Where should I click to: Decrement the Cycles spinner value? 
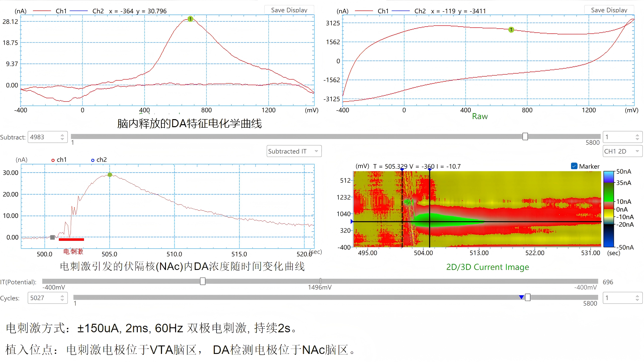(x=62, y=300)
